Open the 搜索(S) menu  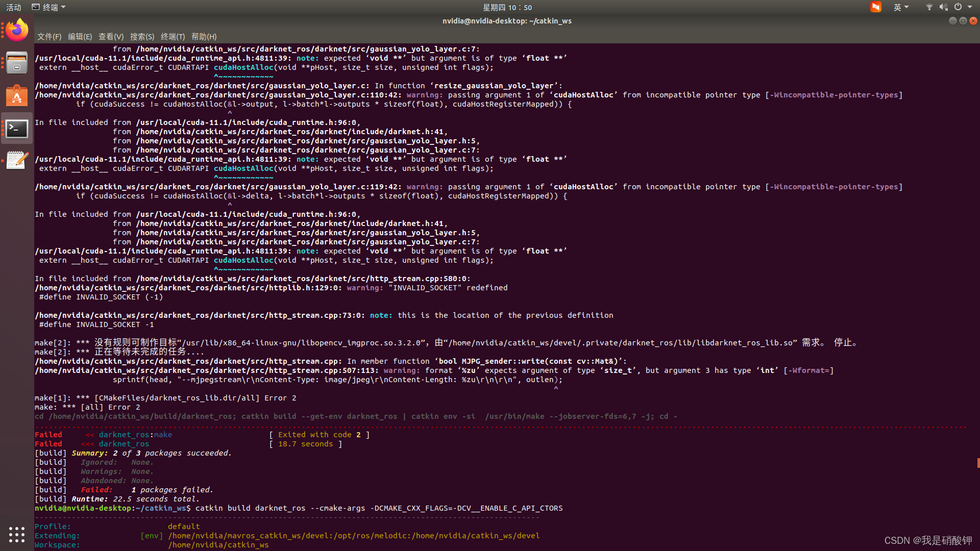tap(142, 36)
